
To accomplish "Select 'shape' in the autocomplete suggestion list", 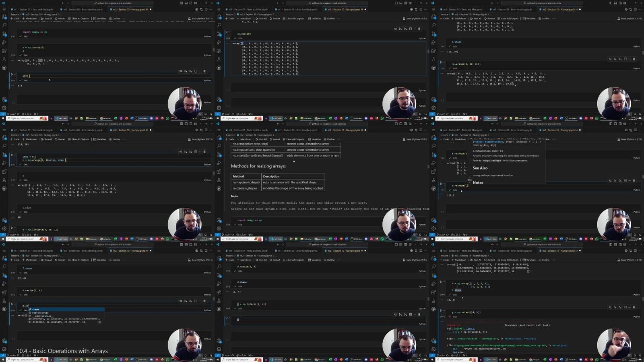I will click(x=35, y=309).
